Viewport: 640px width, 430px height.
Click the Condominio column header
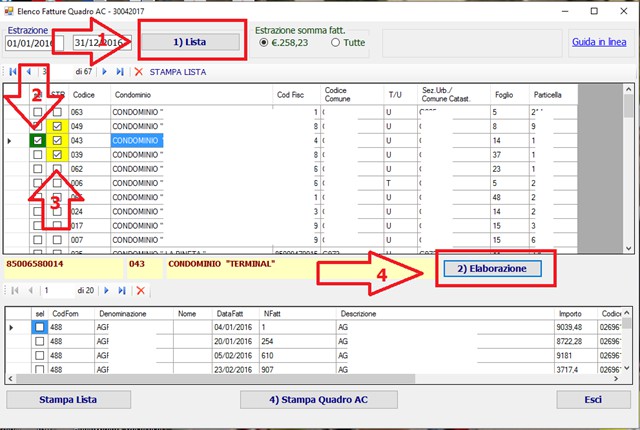point(191,95)
